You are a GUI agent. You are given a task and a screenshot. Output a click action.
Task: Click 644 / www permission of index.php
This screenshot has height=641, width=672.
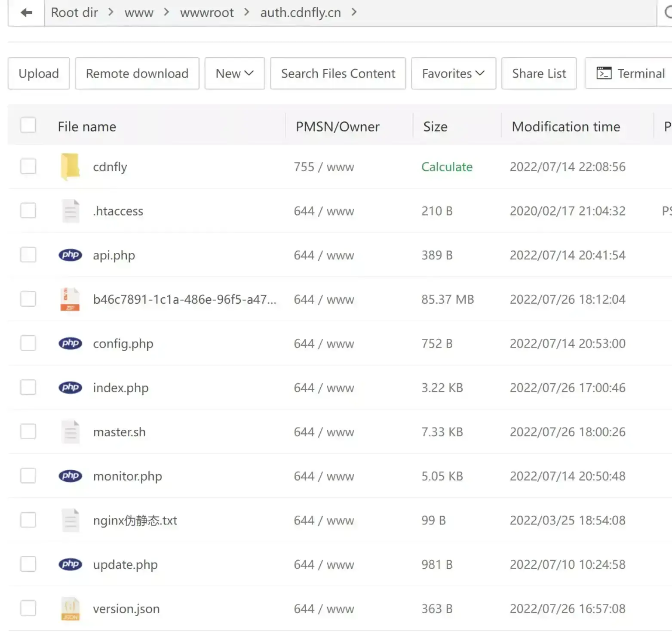tap(324, 388)
